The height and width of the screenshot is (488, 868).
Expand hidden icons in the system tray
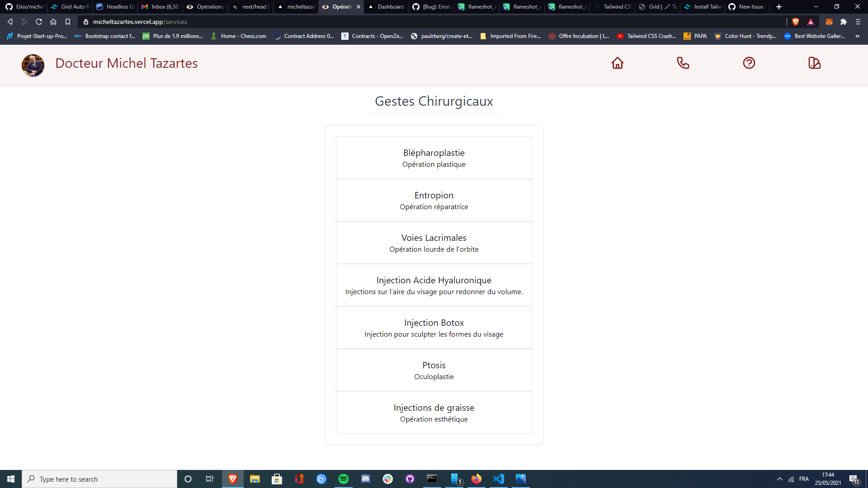(x=779, y=479)
